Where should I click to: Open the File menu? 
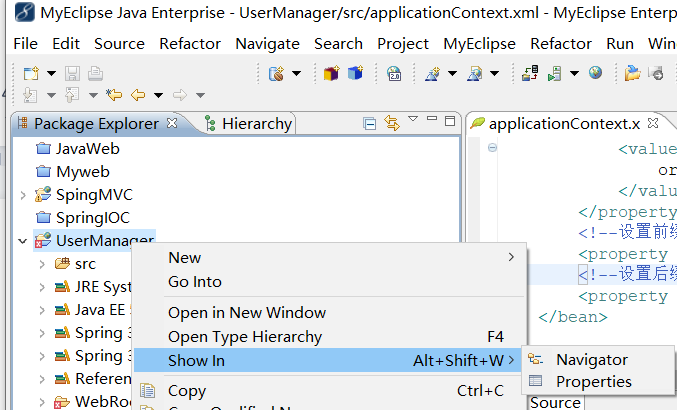pyautogui.click(x=25, y=44)
